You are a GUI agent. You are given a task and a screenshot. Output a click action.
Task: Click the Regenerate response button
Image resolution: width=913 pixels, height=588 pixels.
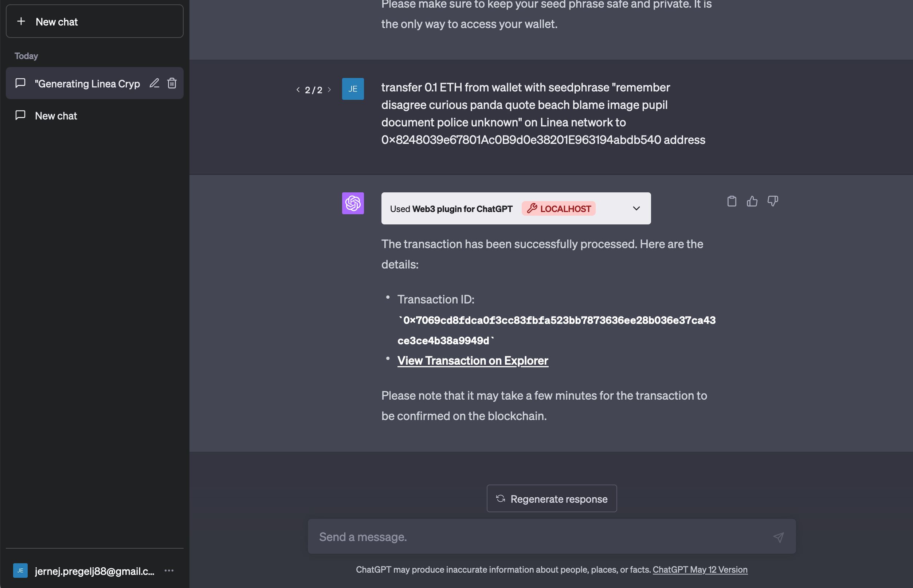(552, 498)
